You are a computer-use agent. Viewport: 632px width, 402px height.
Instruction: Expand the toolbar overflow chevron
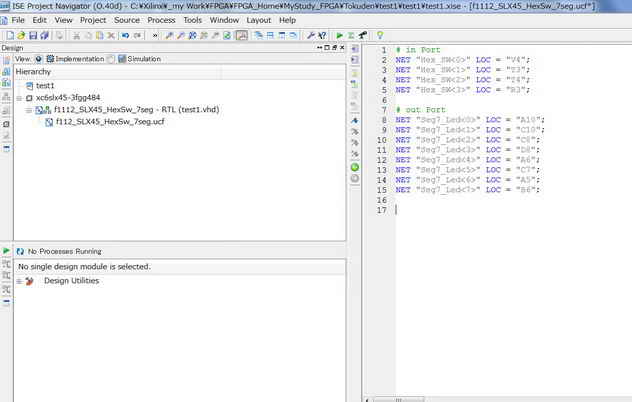155,35
